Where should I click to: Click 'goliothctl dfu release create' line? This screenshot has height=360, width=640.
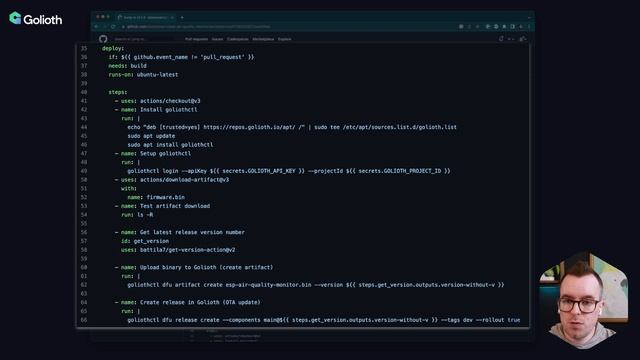pos(324,320)
